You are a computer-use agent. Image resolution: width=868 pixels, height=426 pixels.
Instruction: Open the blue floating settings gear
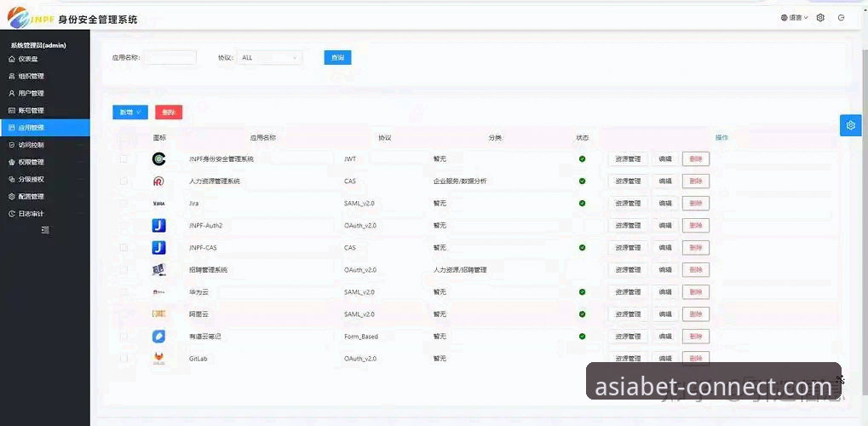click(851, 125)
